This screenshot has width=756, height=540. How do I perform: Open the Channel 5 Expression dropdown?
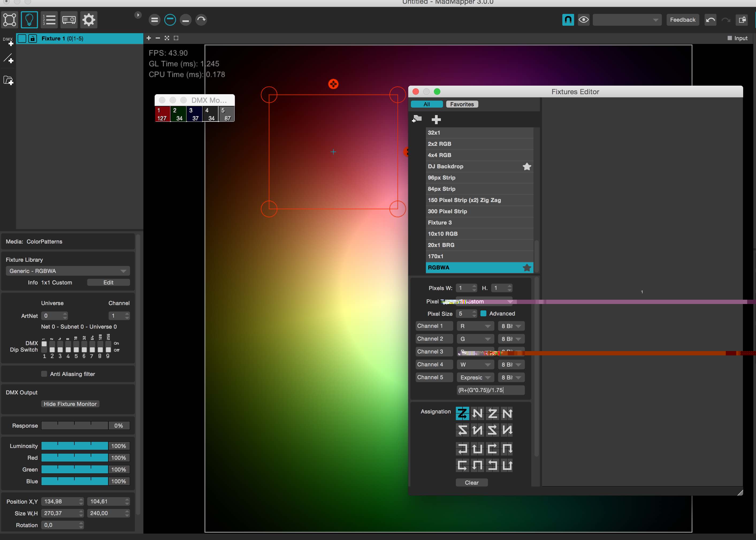click(x=475, y=377)
